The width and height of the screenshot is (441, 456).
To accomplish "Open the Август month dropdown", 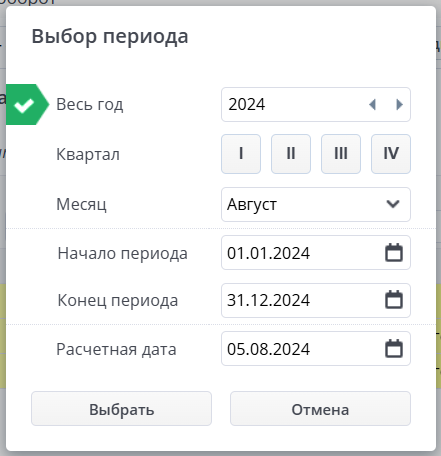I will pos(316,204).
